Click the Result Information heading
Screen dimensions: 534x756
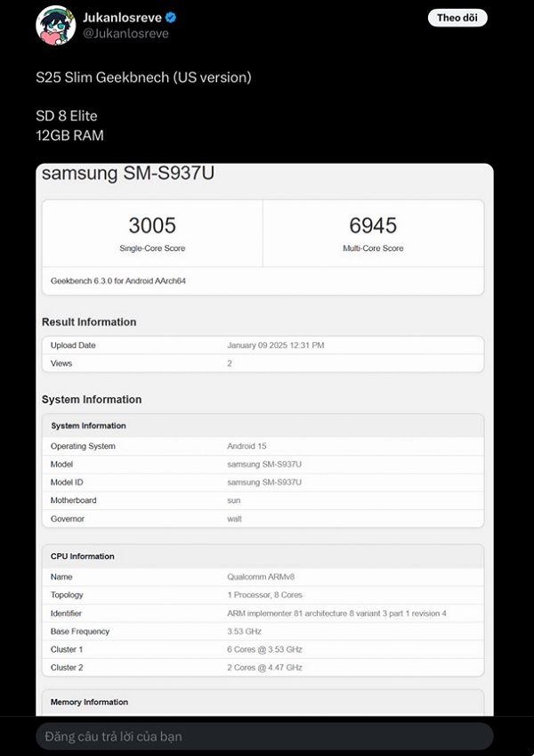[89, 322]
